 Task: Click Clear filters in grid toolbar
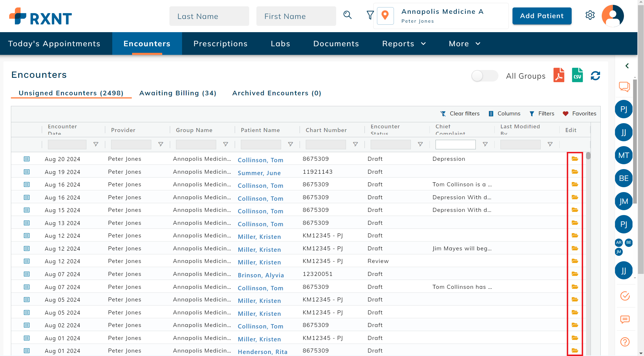point(460,114)
